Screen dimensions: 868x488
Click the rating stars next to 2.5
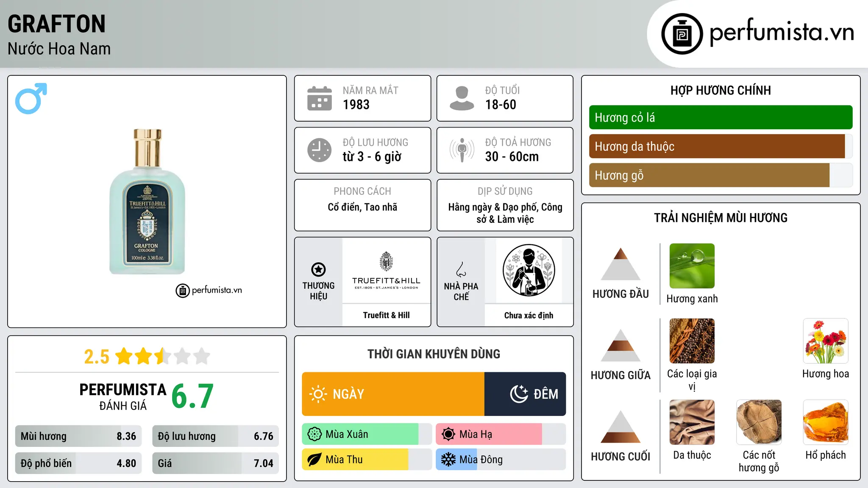(163, 356)
